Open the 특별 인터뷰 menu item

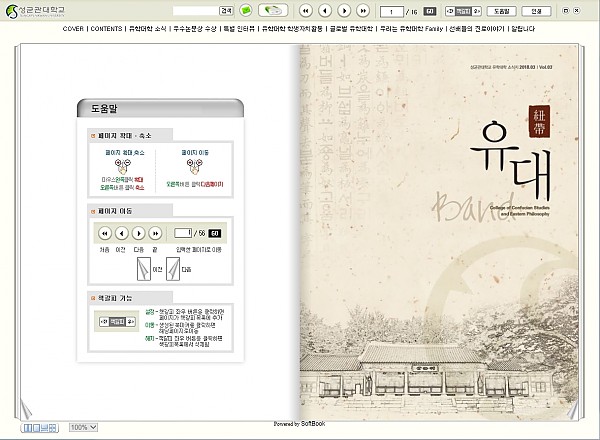[239, 29]
